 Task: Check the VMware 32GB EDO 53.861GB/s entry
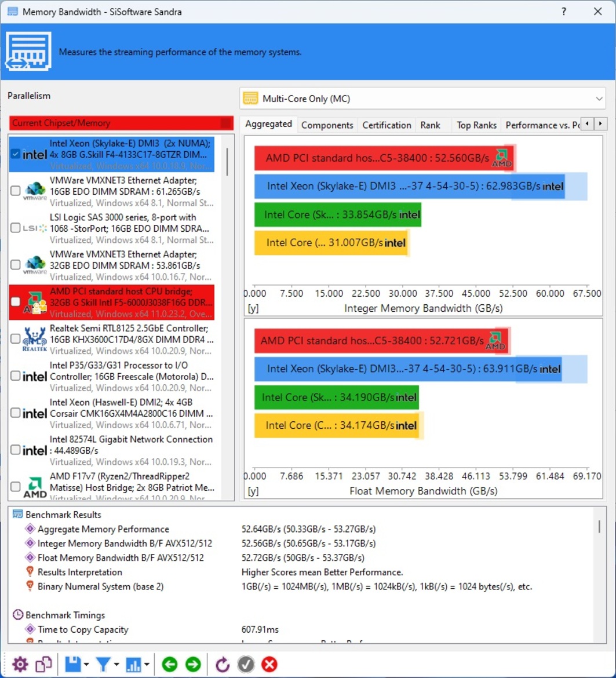click(x=16, y=265)
